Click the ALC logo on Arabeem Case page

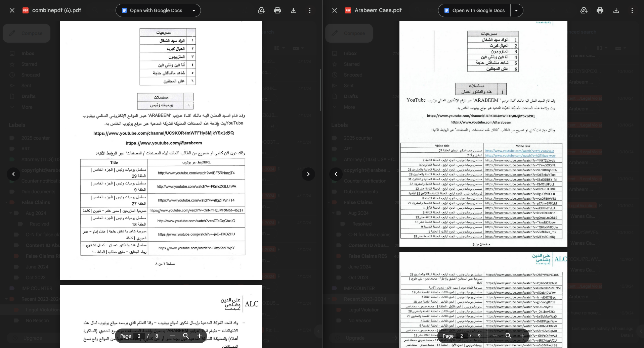click(550, 259)
